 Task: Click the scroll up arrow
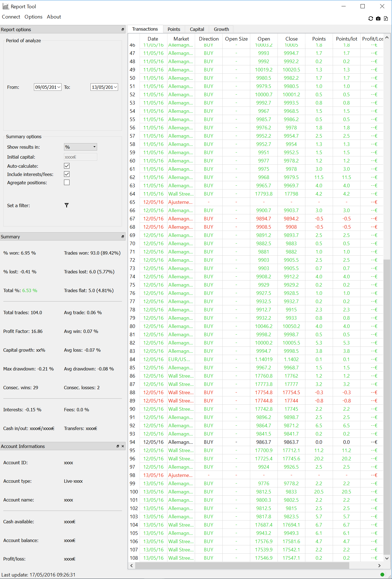pyautogui.click(x=387, y=38)
